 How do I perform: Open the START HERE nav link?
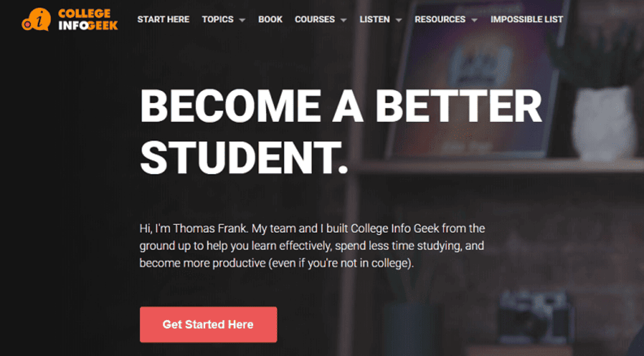[163, 19]
